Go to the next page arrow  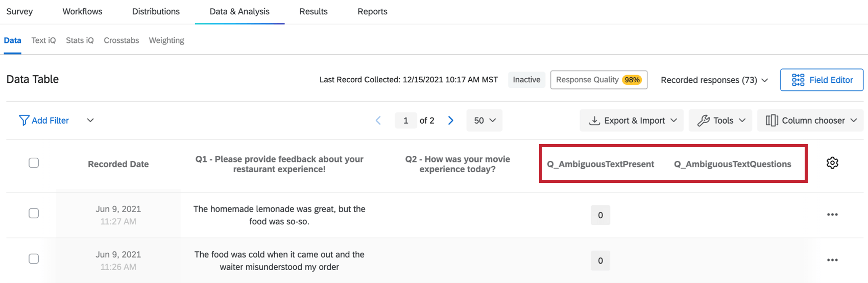tap(451, 121)
